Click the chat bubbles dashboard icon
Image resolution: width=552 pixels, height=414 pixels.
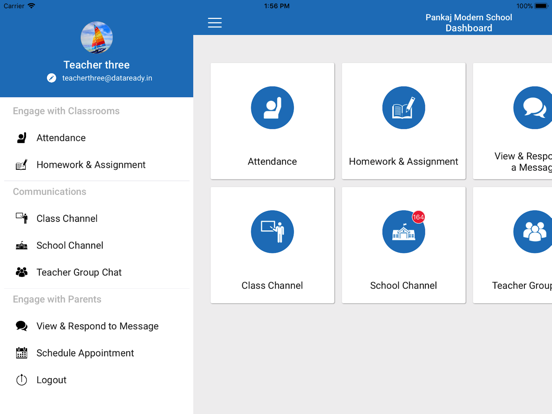click(533, 108)
